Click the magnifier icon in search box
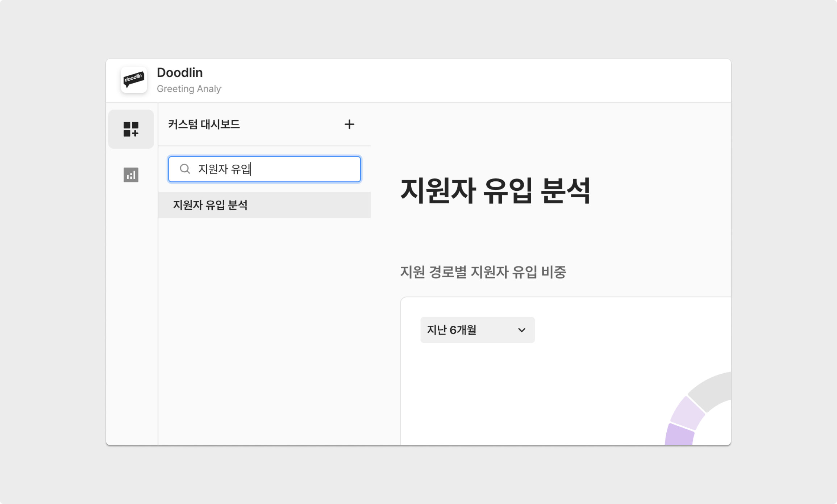The width and height of the screenshot is (837, 504). pyautogui.click(x=185, y=169)
